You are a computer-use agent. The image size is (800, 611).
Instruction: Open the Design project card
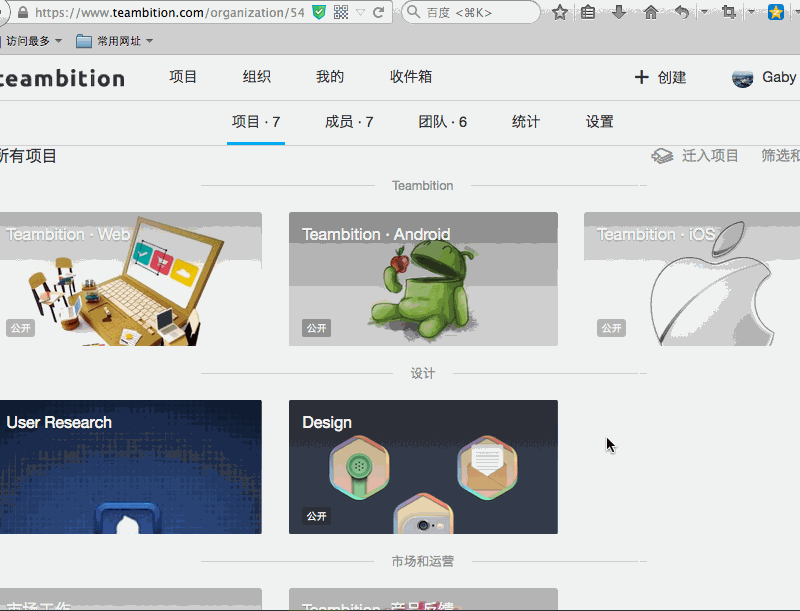point(423,467)
